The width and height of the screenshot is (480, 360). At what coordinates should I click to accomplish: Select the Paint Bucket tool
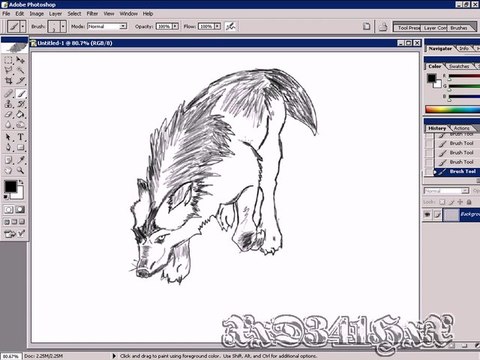20,115
